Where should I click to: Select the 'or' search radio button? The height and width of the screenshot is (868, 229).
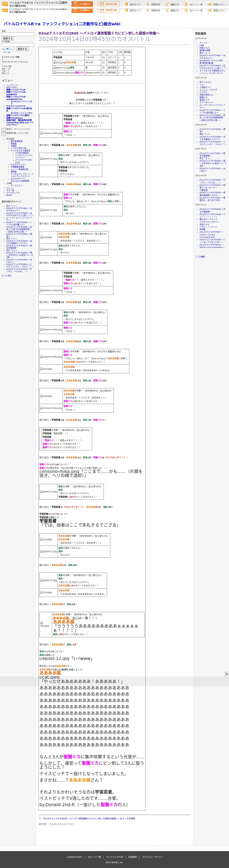[14, 49]
